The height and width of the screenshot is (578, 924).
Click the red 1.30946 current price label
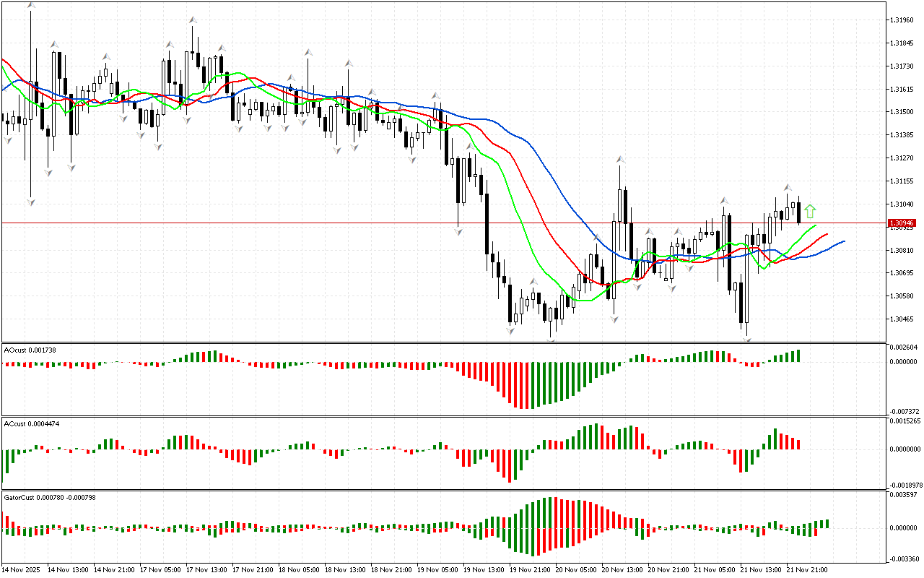[x=902, y=223]
